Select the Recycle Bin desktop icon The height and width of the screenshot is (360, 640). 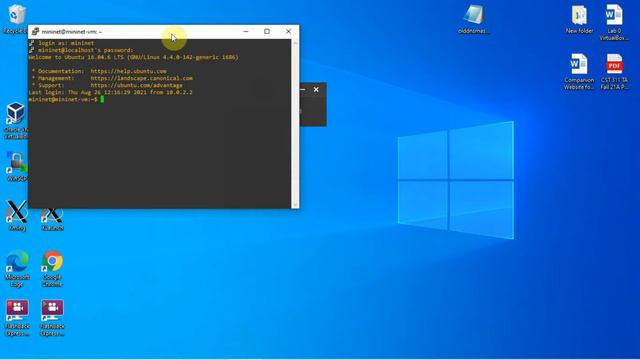[16, 18]
